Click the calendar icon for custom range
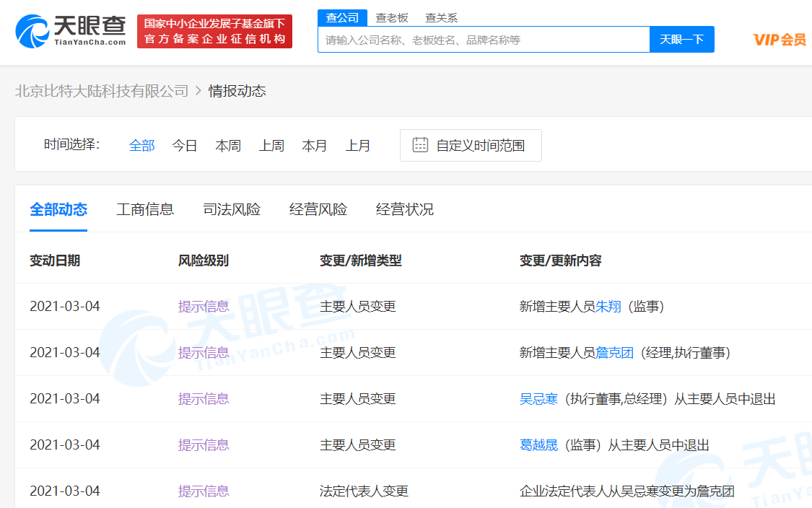The image size is (812, 508). (420, 145)
